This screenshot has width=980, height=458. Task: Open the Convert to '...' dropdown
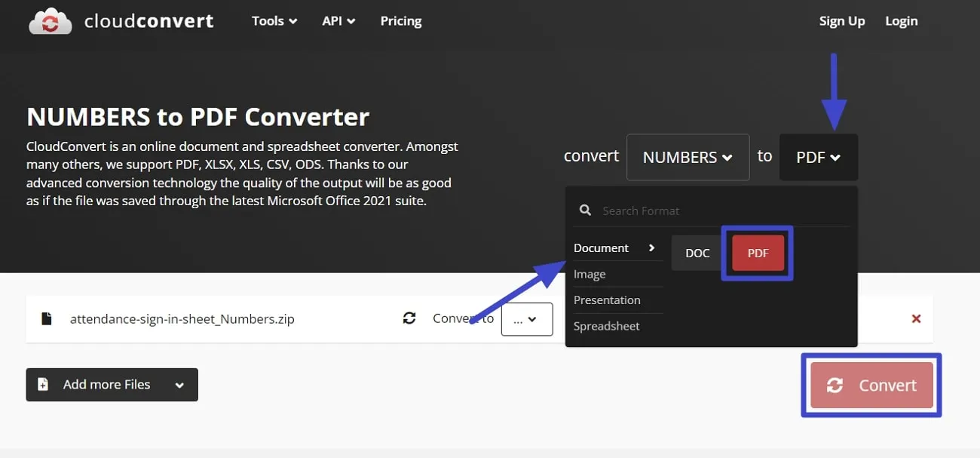(526, 319)
